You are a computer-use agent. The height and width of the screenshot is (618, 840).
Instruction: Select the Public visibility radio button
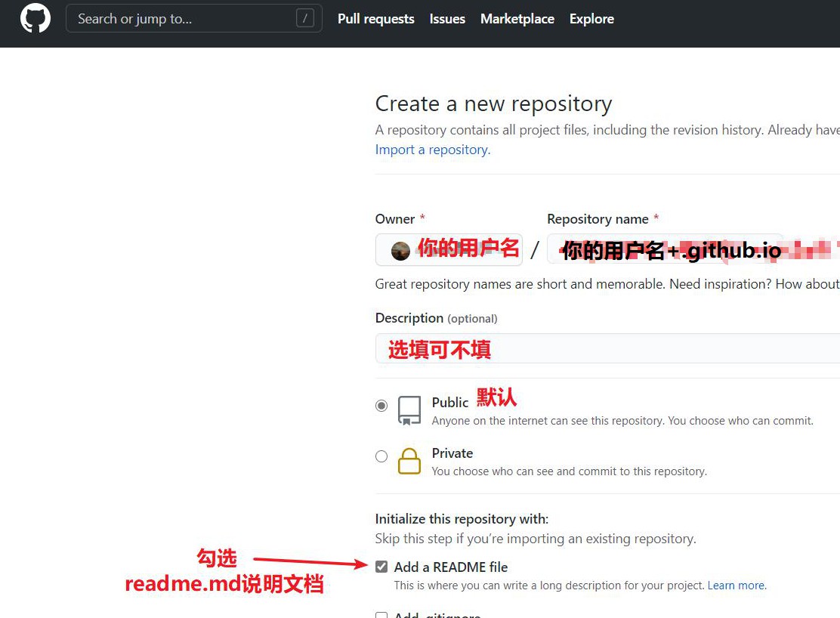pos(381,406)
